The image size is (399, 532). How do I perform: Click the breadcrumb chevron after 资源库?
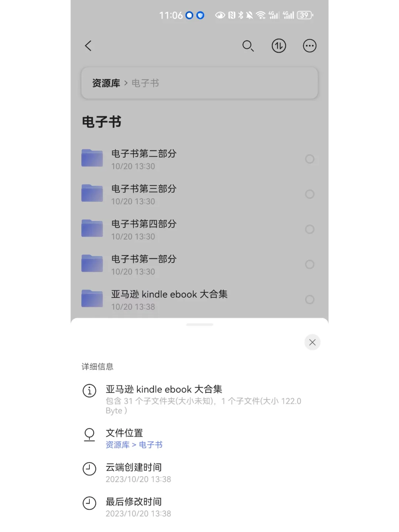[x=126, y=83]
